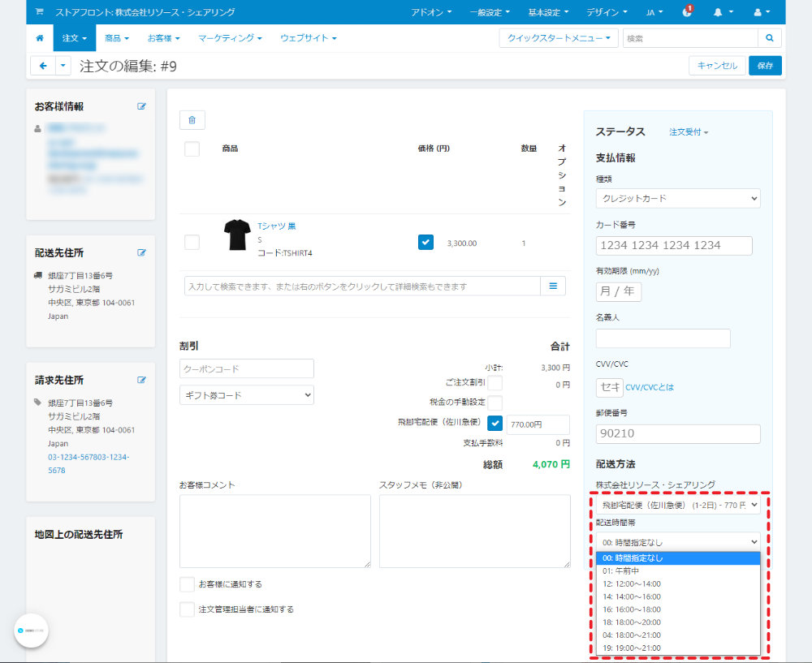The height and width of the screenshot is (663, 812).
Task: Expand the ギフト券コード dropdown
Action: pos(247,395)
